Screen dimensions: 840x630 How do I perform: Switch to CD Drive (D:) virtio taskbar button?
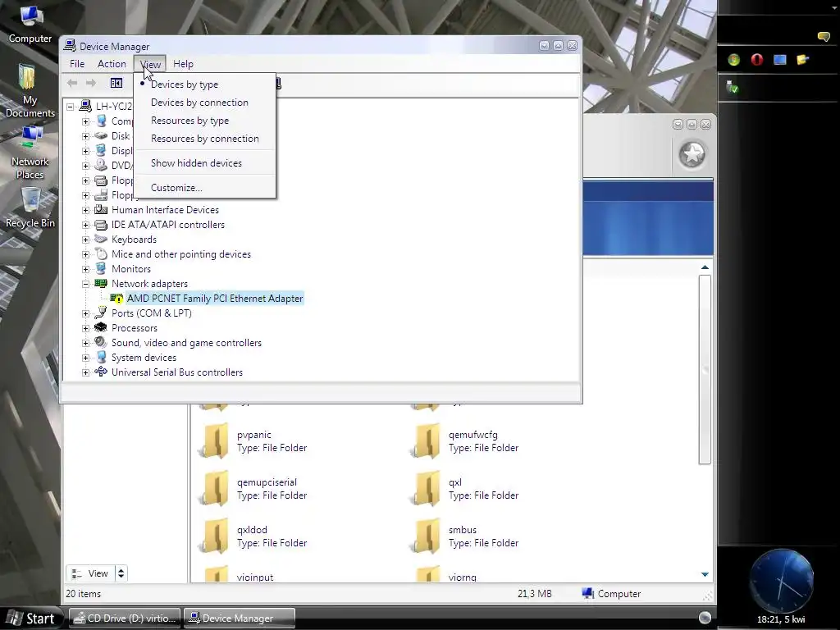tap(126, 619)
